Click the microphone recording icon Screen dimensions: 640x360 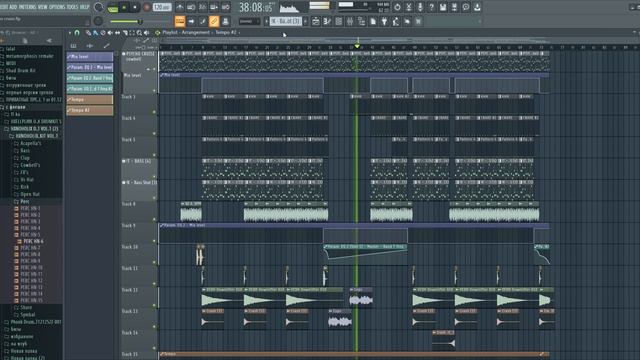click(x=420, y=7)
